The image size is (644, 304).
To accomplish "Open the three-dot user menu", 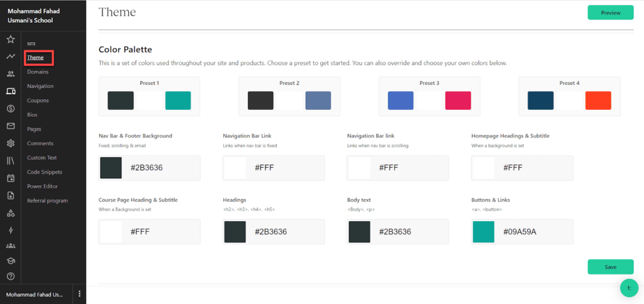I will 80,294.
